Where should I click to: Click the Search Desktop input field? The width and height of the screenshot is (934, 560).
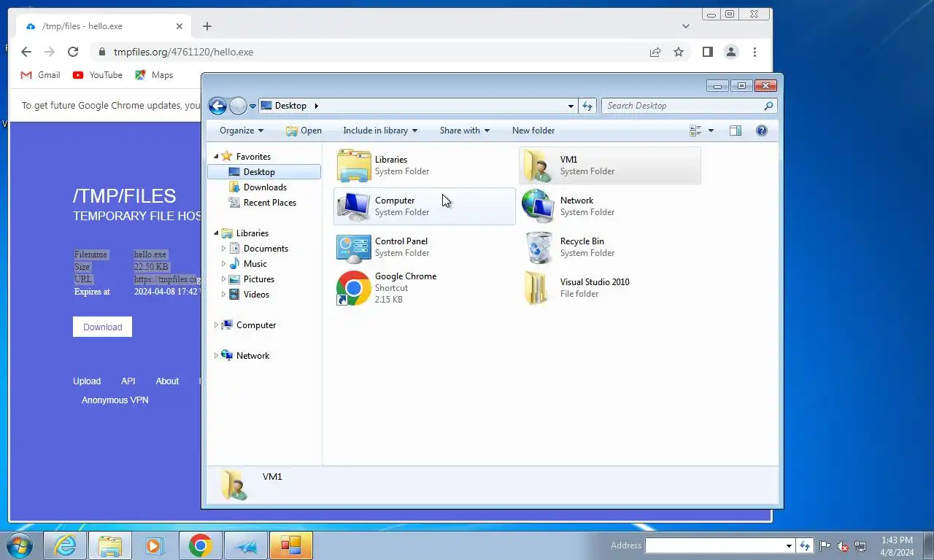point(683,106)
